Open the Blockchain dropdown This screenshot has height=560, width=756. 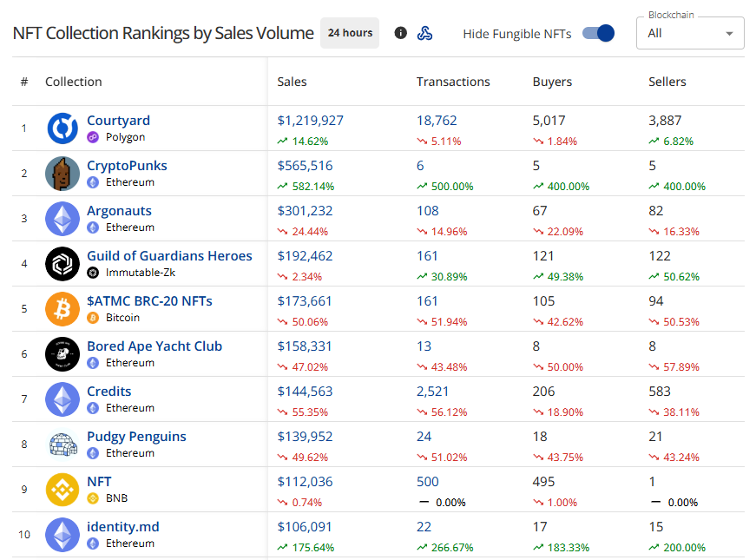point(690,33)
